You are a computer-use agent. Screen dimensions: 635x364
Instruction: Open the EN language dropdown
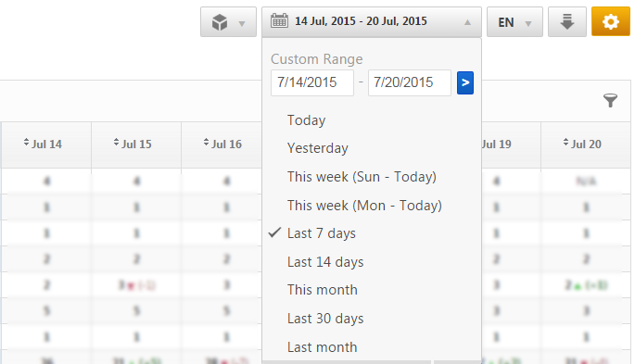[x=514, y=22]
